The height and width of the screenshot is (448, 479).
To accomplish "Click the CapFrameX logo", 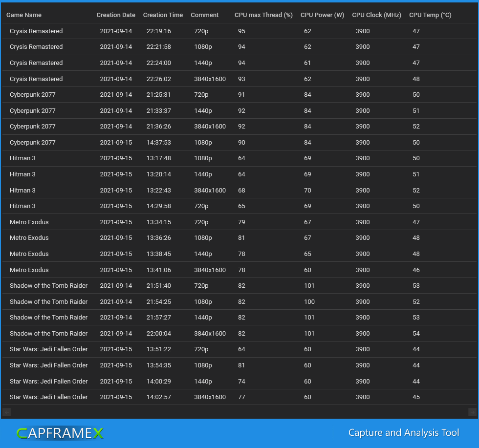I will [60, 433].
